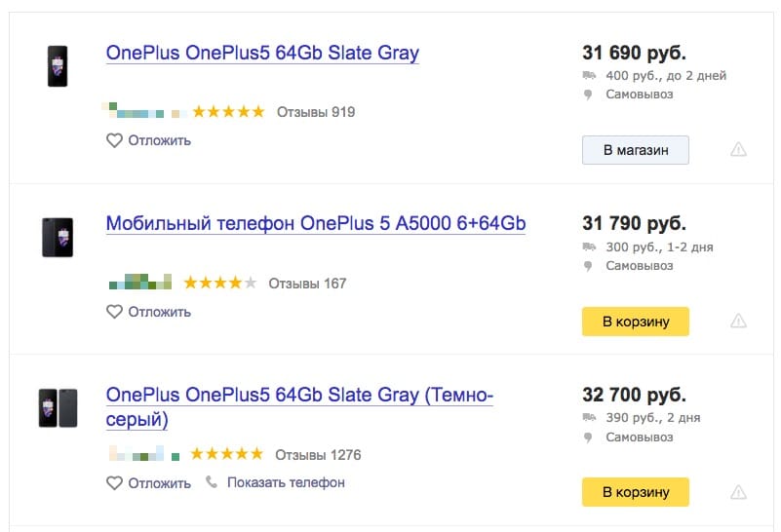Click Показать телефон to reveal seller phone
The width and height of the screenshot is (781, 532).
[286, 482]
